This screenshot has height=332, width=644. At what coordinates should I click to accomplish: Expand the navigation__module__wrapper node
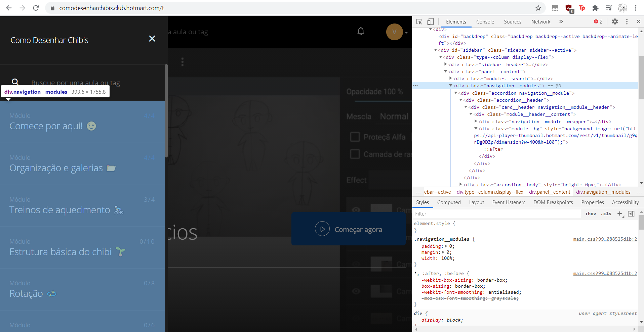tap(476, 121)
